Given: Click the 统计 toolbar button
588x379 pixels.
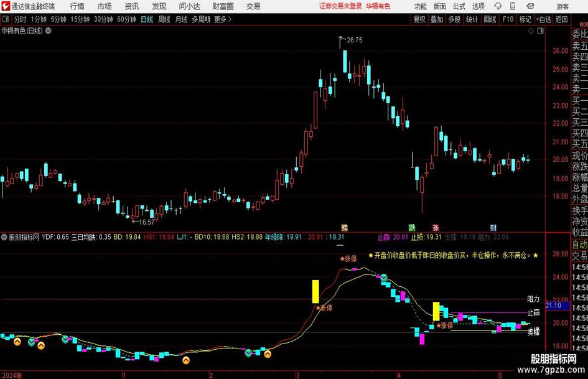Looking at the screenshot, I should [x=472, y=19].
